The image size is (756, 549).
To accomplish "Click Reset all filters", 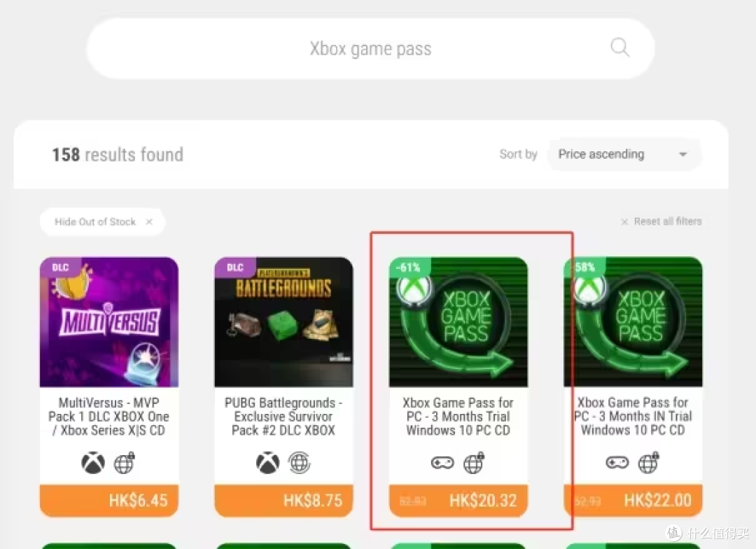I will 668,221.
